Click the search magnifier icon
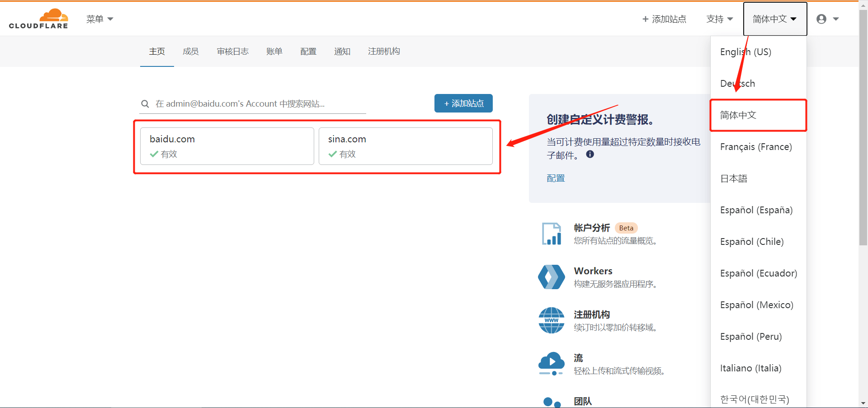The height and width of the screenshot is (408, 868). pos(145,104)
